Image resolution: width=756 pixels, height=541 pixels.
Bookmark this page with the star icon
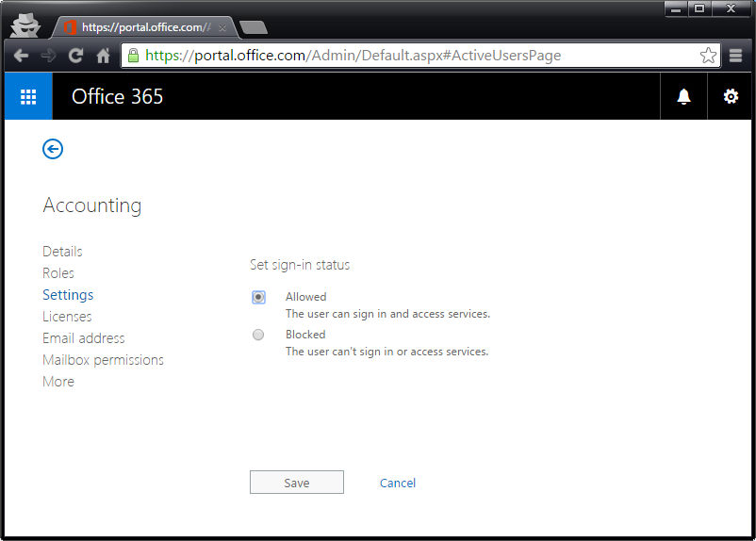(x=708, y=56)
